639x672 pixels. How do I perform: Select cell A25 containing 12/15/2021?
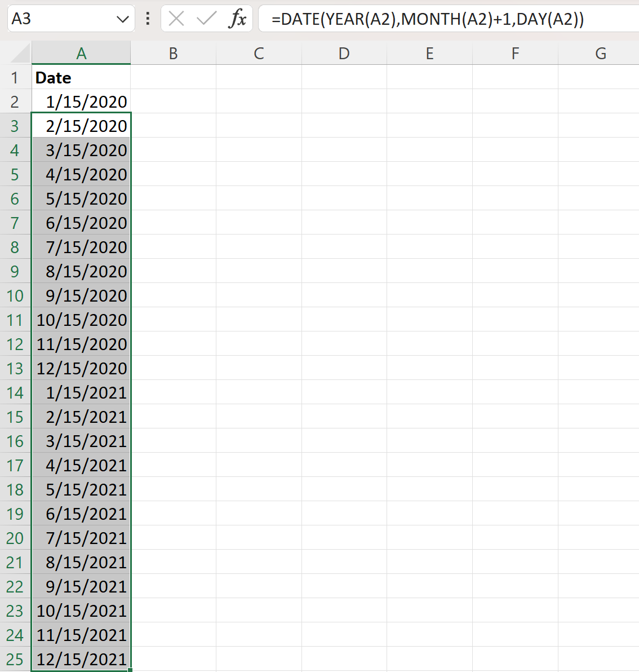(81, 659)
